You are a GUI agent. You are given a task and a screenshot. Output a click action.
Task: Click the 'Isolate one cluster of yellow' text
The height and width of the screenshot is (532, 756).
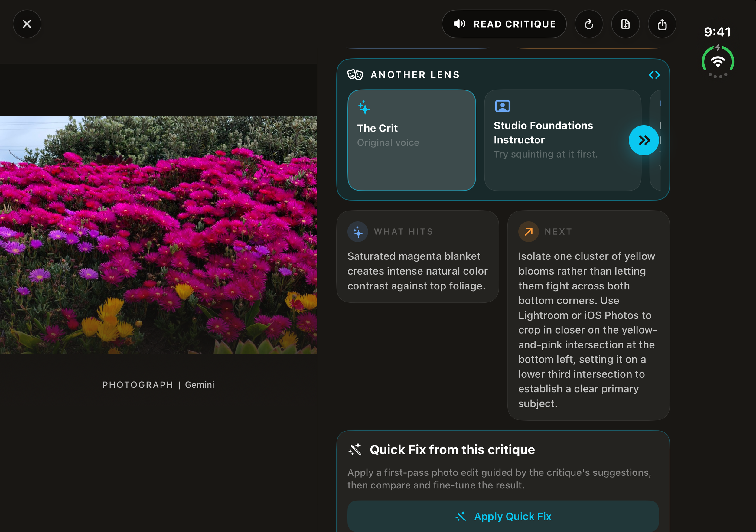point(588,330)
